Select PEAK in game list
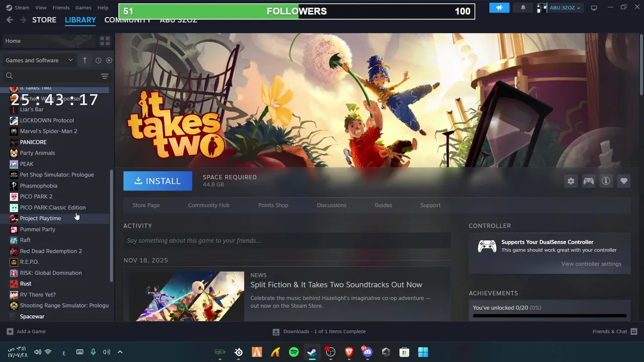This screenshot has height=362, width=644. pyautogui.click(x=54, y=164)
